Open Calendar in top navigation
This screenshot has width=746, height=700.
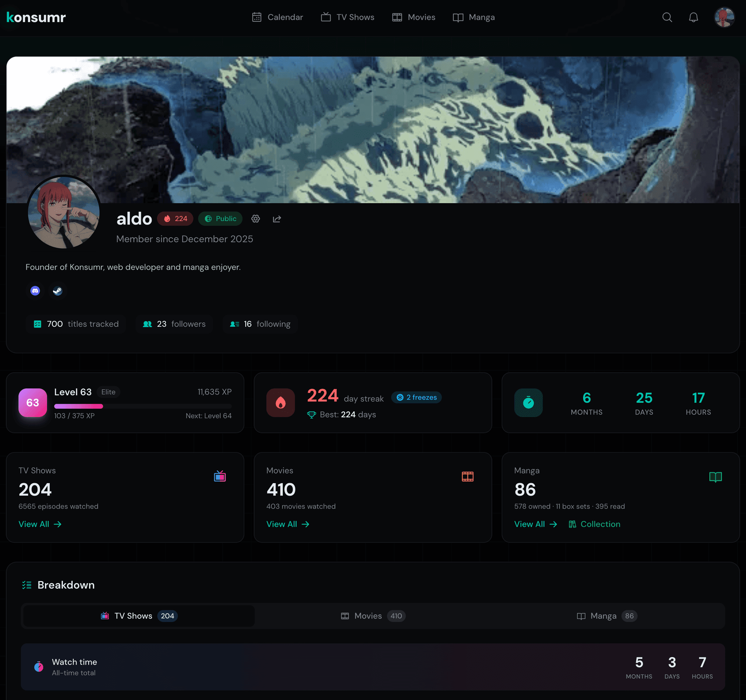coord(277,17)
